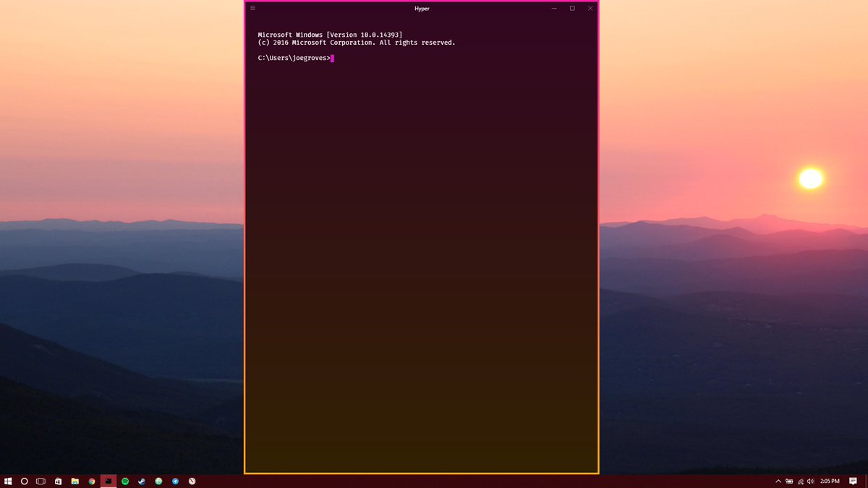Open Steam from taskbar

pos(142,481)
